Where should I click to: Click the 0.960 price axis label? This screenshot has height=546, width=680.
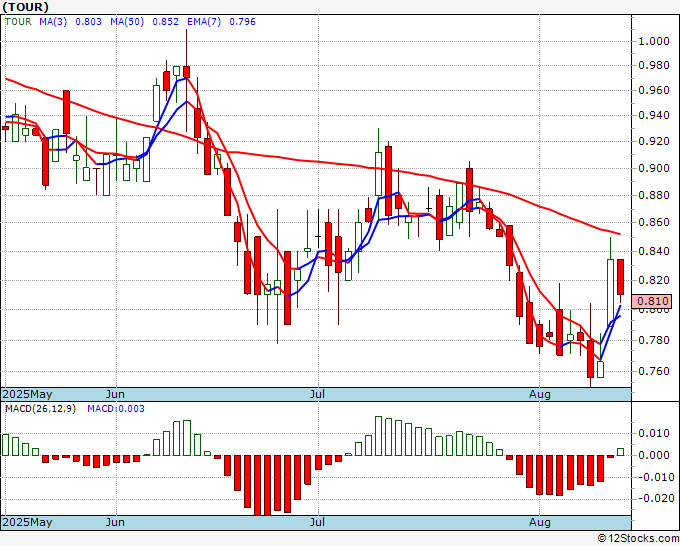pos(654,90)
